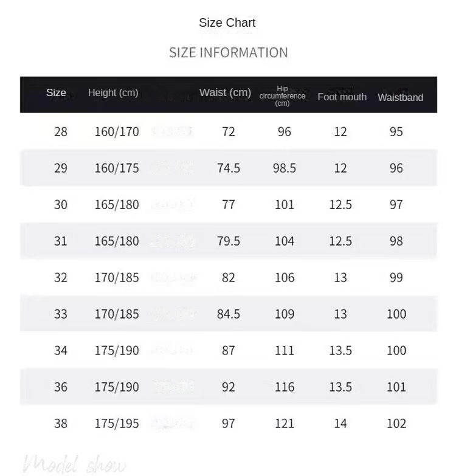Click the "Model show" script text
This screenshot has height=476, width=456.
click(x=74, y=464)
